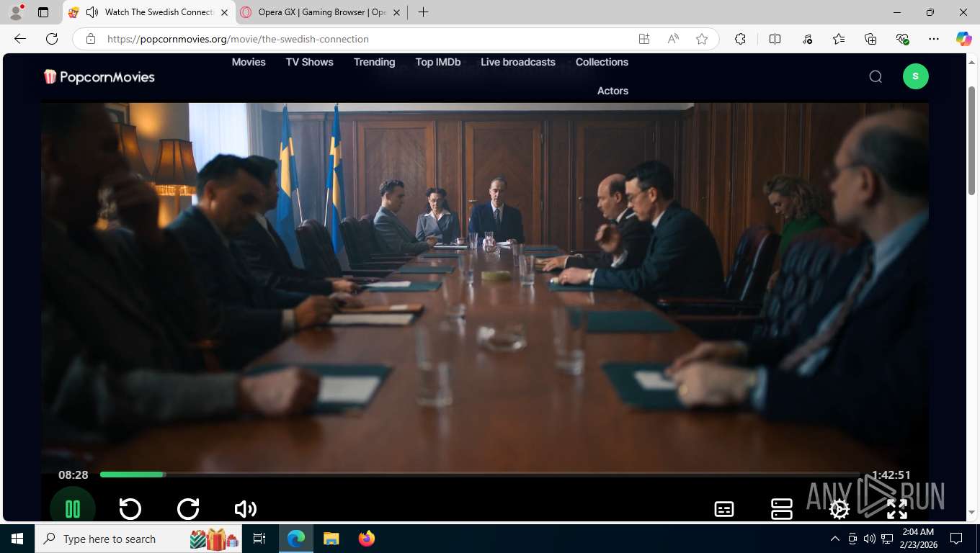
Task: Switch to the Opera GX tab
Action: [x=321, y=12]
